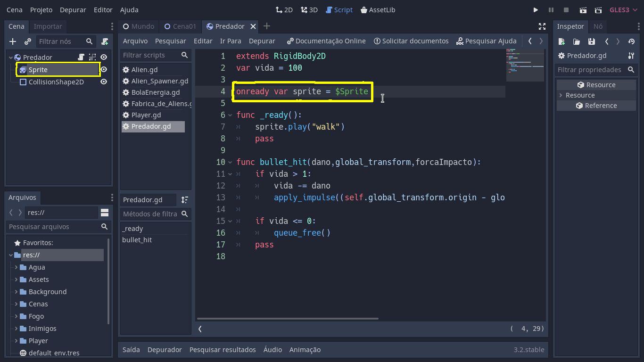The image size is (644, 362).
Task: Open the Animação bottom panel
Action: pos(305,350)
